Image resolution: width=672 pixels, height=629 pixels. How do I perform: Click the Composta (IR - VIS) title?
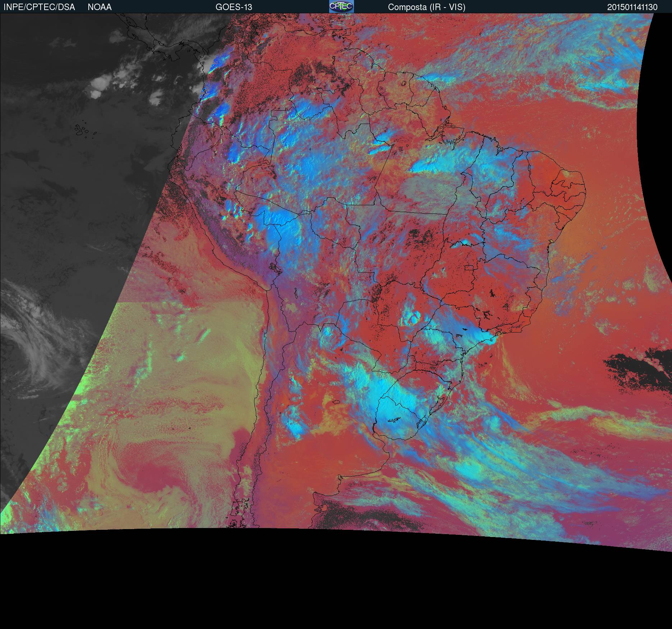(x=427, y=7)
